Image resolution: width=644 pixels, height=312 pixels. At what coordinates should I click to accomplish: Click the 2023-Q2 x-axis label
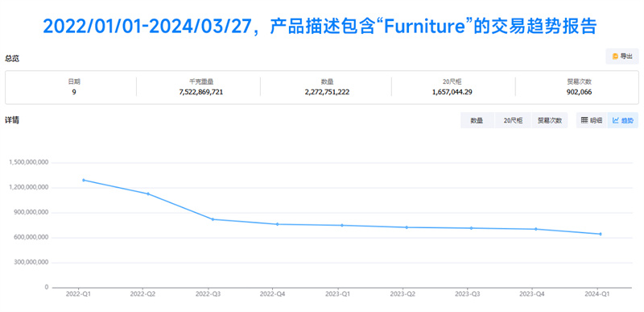pos(402,294)
